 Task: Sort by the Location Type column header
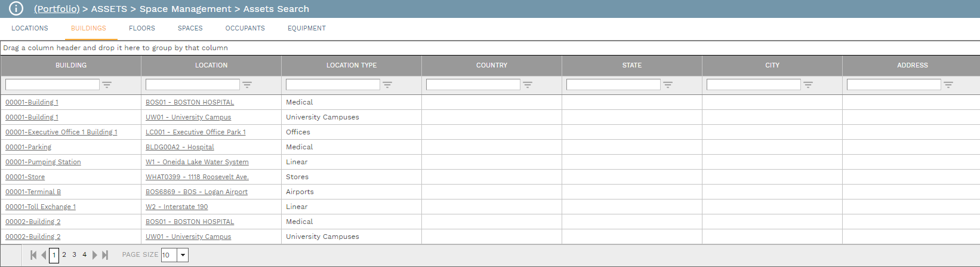pos(352,65)
